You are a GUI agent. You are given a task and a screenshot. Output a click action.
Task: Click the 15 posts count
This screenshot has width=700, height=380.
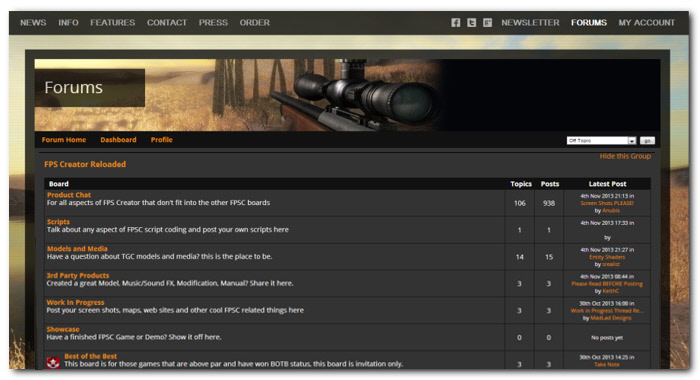[549, 257]
